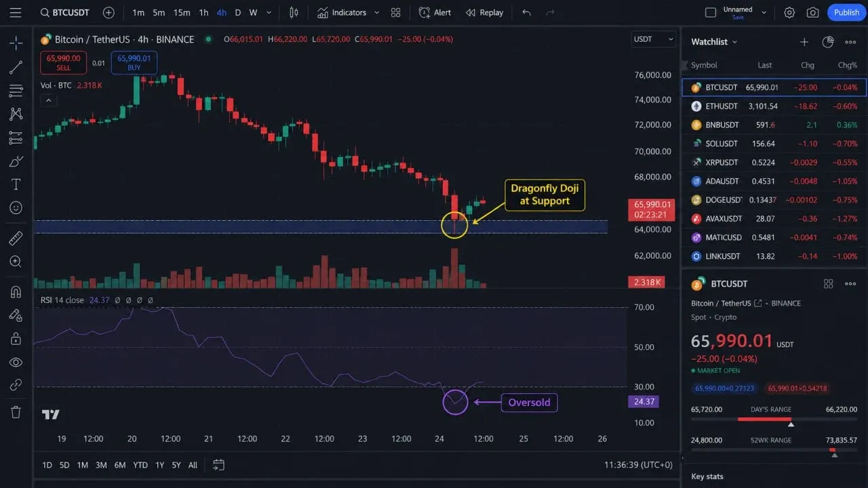Open the candlestick chart type selector
868x488 pixels.
294,12
